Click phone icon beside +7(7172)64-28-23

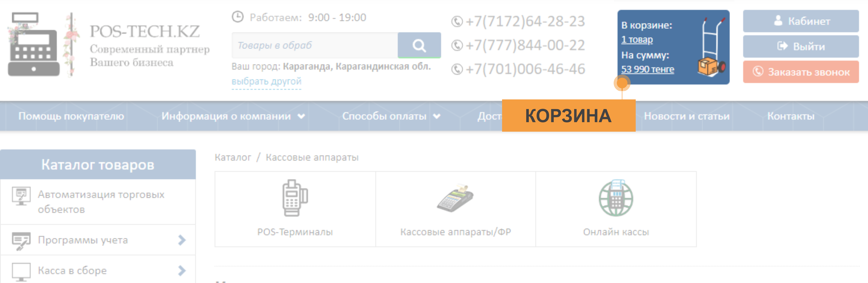(457, 21)
